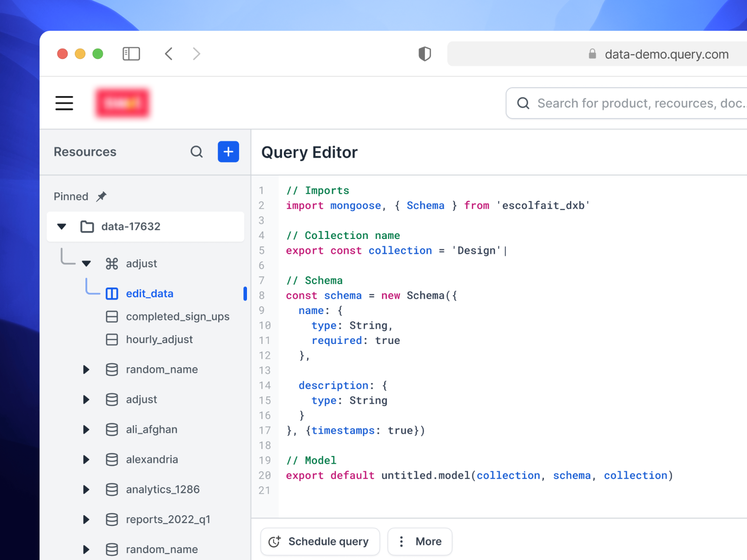Click the untitled.model text on line 20
747x560 pixels.
[x=425, y=476]
